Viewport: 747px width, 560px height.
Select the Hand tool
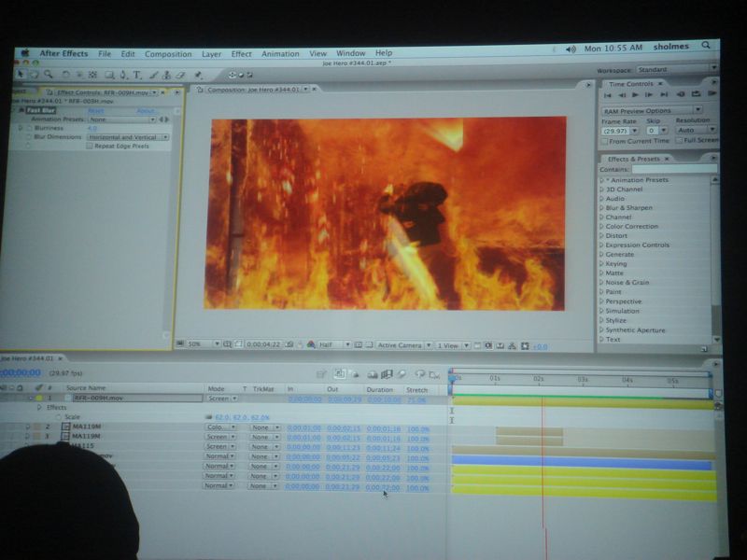35,75
